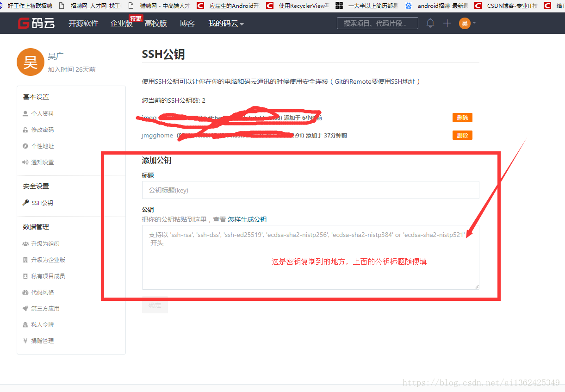Open 私有项目成员 settings

(48, 276)
